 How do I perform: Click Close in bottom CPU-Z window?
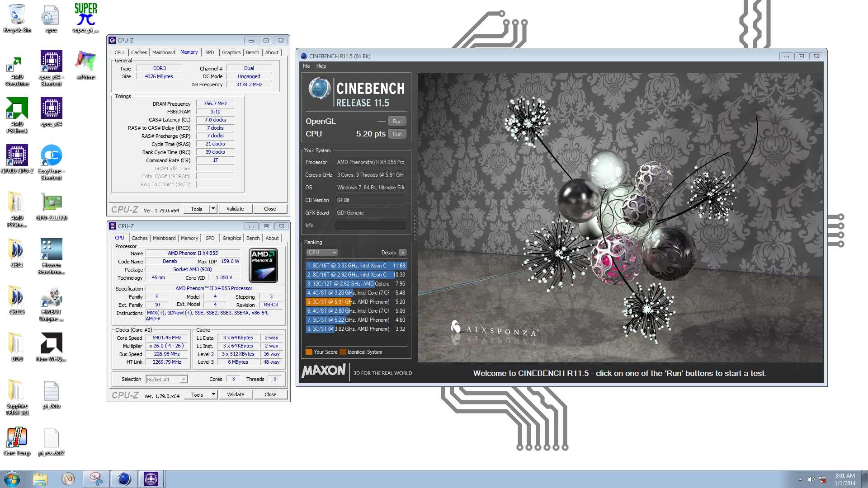(x=270, y=394)
